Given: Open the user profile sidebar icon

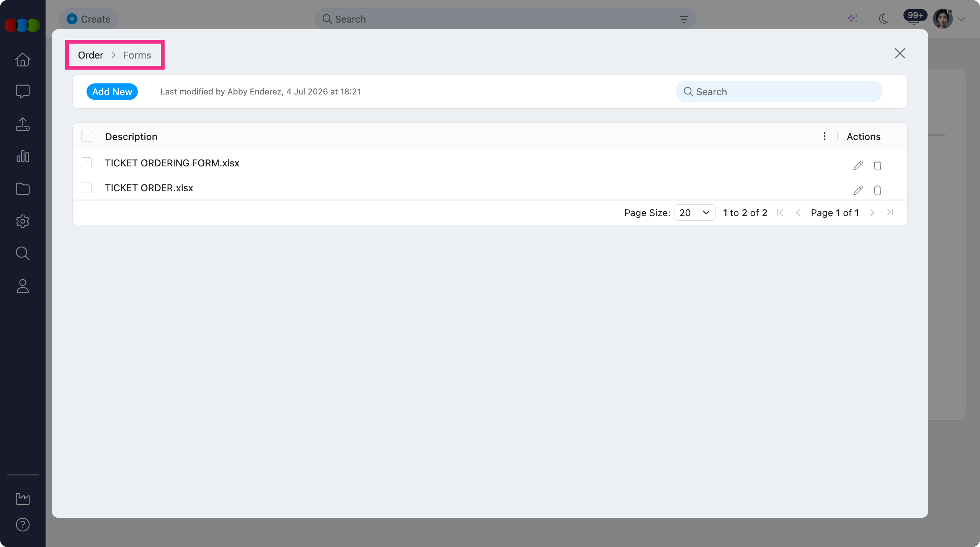Looking at the screenshot, I should tap(23, 286).
